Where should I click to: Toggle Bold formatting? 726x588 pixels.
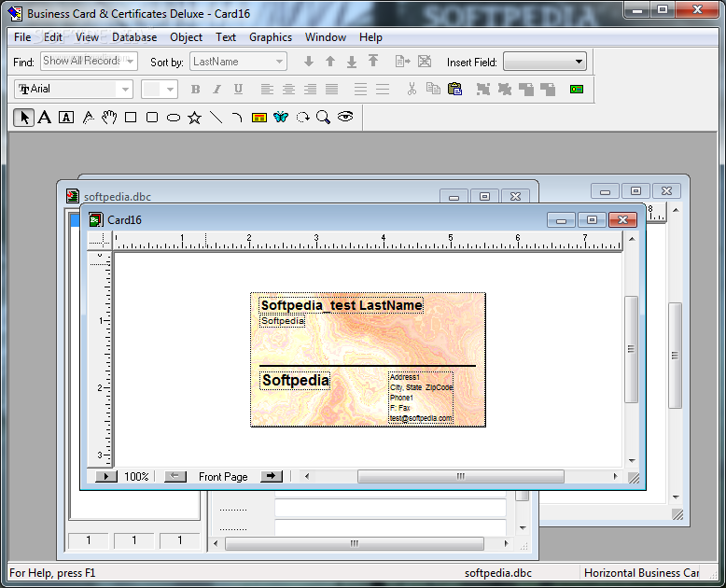pyautogui.click(x=195, y=89)
